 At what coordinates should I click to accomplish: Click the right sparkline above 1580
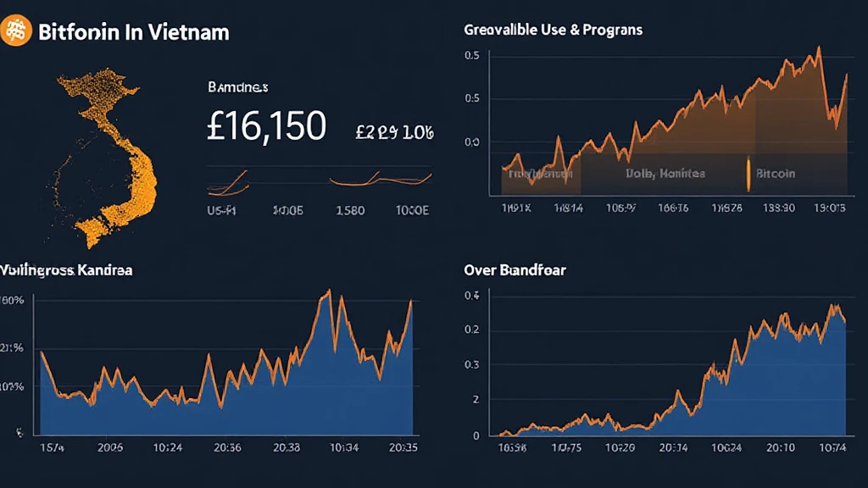380,179
